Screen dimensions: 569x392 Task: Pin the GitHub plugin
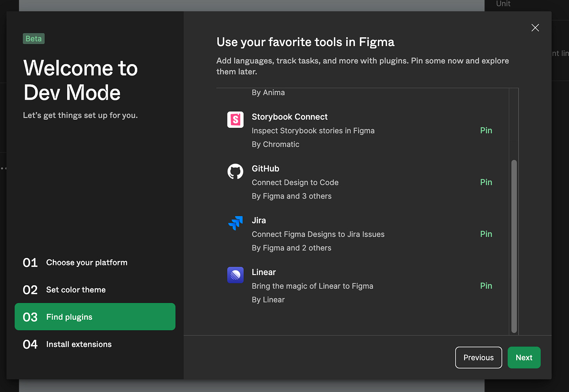(486, 182)
